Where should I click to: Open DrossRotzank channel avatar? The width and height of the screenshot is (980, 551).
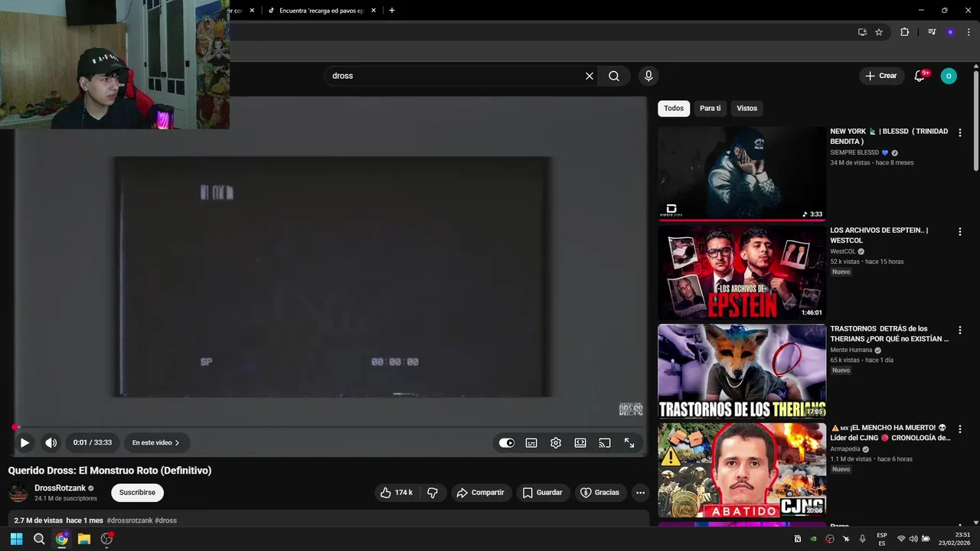point(18,493)
